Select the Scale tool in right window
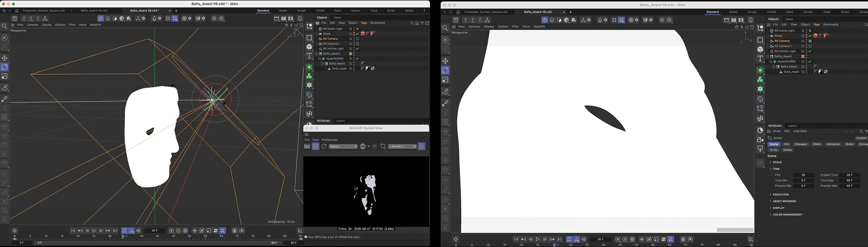 pyautogui.click(x=445, y=80)
